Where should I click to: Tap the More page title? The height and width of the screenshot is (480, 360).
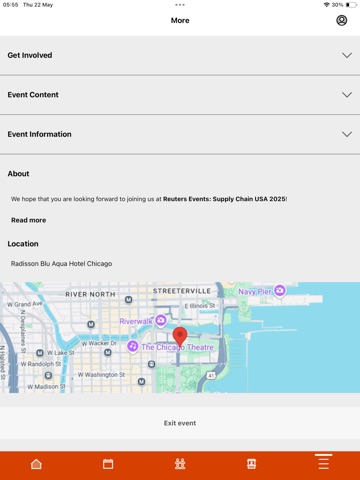(180, 20)
